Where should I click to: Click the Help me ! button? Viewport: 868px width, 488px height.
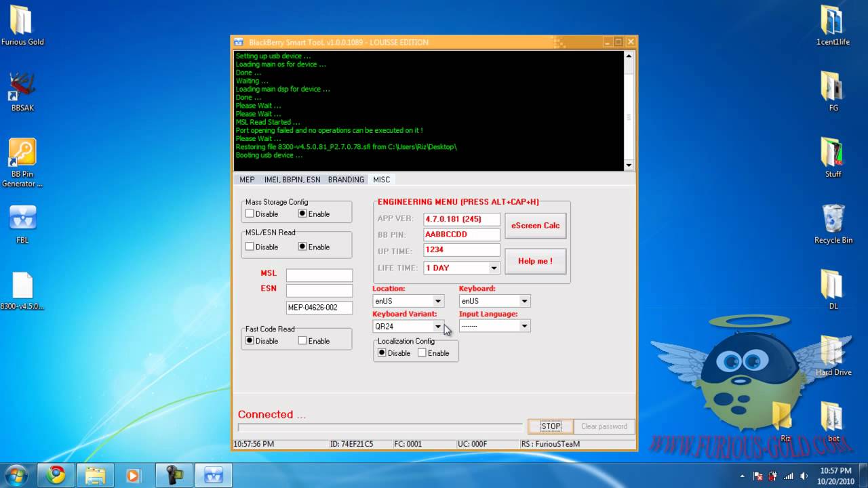(535, 261)
